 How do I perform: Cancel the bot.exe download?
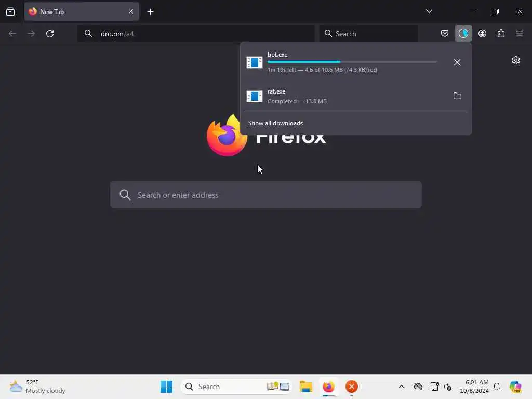pos(457,62)
